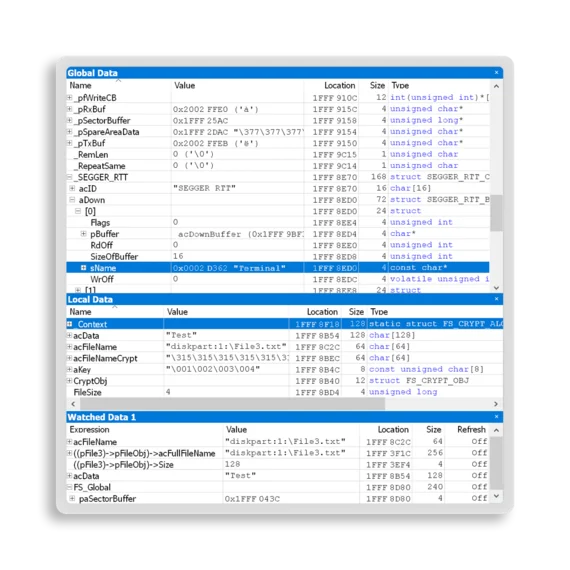Sort Local Data by Name header
The image size is (570, 570).
point(115,312)
